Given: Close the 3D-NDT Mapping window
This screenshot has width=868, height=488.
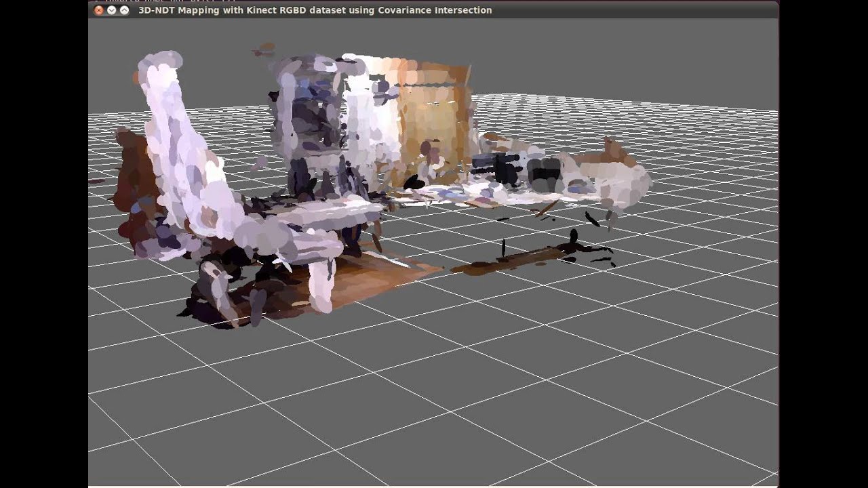Looking at the screenshot, I should [99, 10].
